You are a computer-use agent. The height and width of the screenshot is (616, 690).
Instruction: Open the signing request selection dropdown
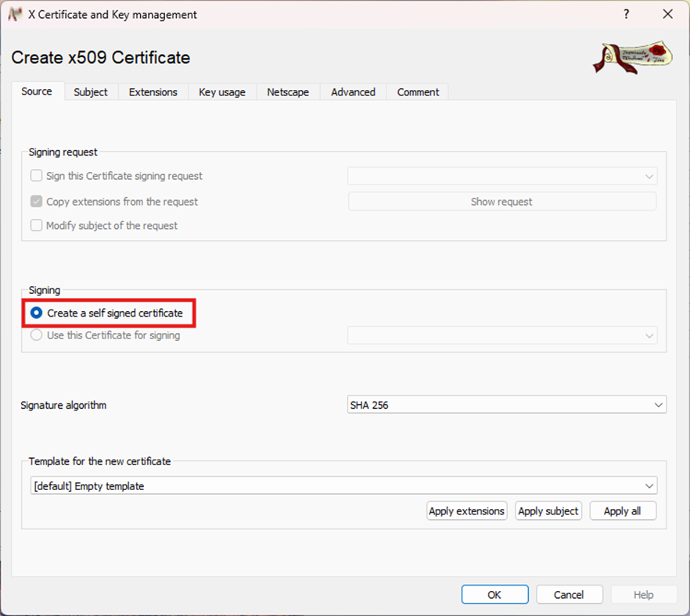[x=501, y=177]
